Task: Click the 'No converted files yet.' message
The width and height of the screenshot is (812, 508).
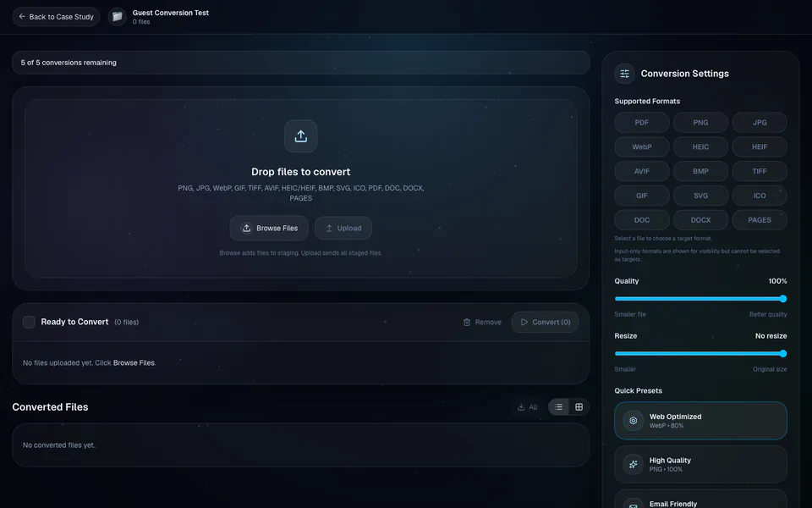Action: 59,445
